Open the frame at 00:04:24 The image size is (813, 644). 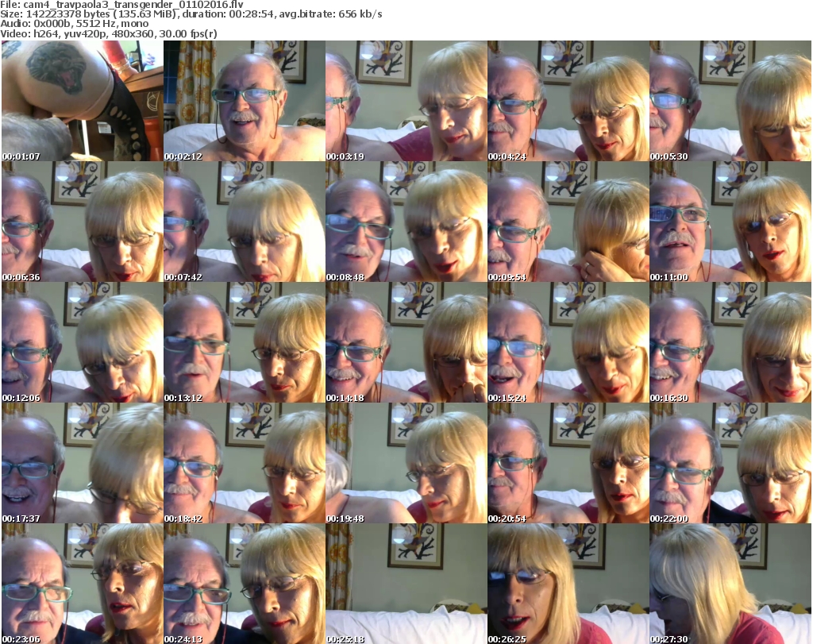coord(568,101)
